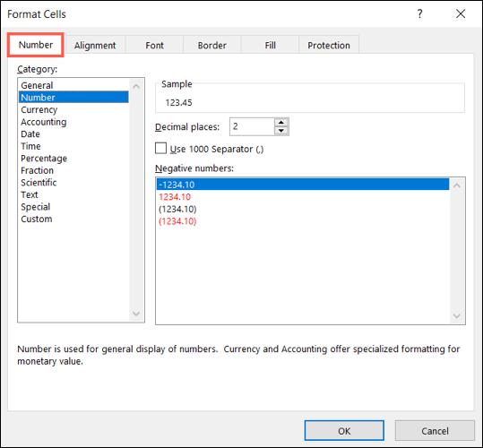The image size is (483, 448).
Task: Switch to the Alignment tab
Action: [x=95, y=46]
